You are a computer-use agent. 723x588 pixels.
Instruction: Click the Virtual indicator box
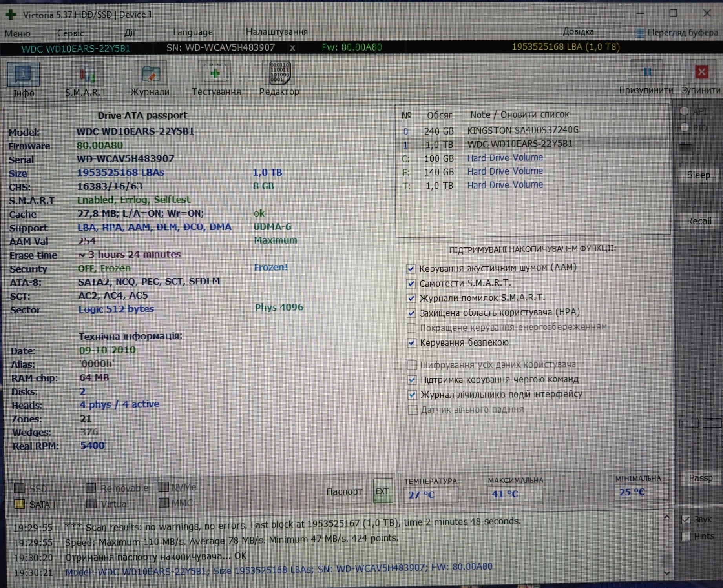click(91, 504)
